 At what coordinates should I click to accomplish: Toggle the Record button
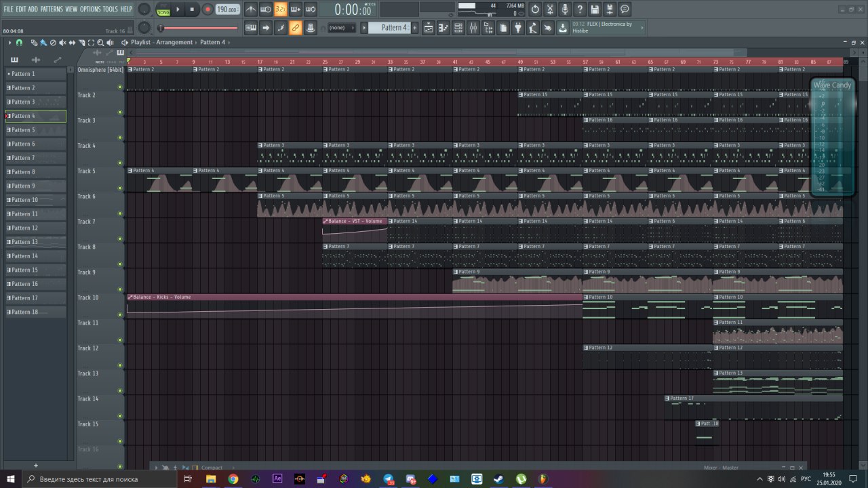(x=208, y=9)
